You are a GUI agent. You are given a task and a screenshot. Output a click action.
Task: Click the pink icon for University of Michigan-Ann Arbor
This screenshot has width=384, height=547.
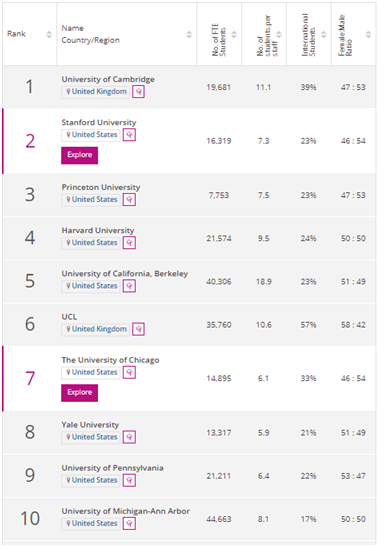[x=129, y=524]
